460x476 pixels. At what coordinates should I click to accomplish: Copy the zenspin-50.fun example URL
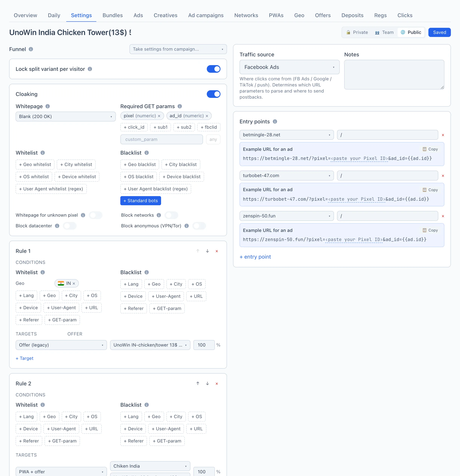click(x=430, y=230)
